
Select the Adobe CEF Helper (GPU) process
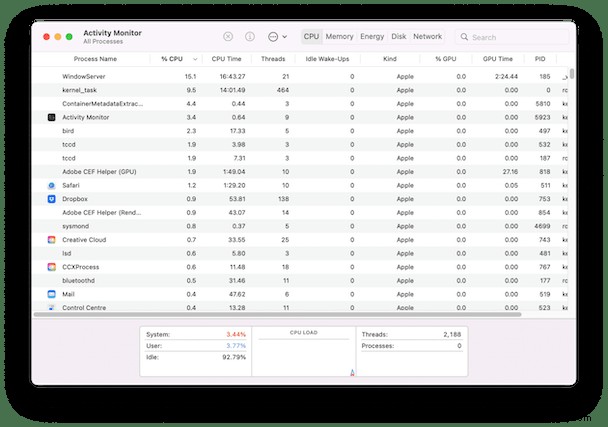click(x=301, y=172)
